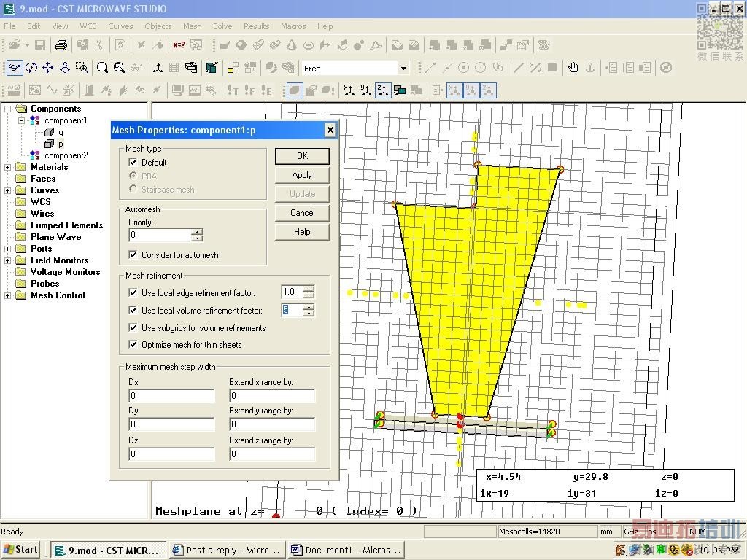Open the Free view mode dropdown

403,69
